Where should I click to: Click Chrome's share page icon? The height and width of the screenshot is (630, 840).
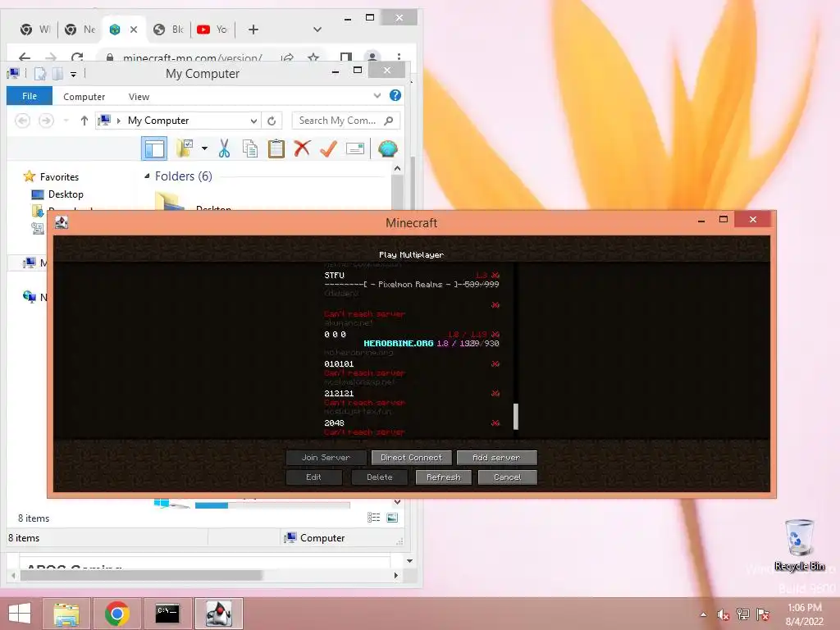click(288, 57)
